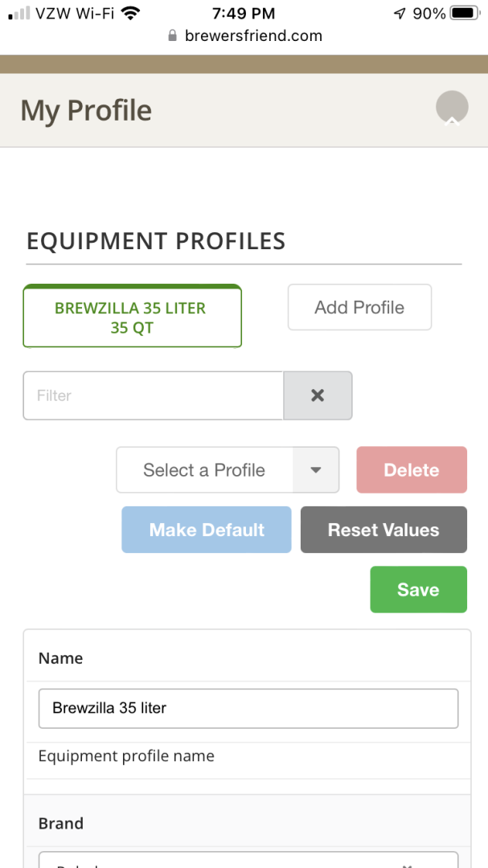Screen dimensions: 488x868
Task: Click the My Profile heading
Action: click(x=86, y=110)
